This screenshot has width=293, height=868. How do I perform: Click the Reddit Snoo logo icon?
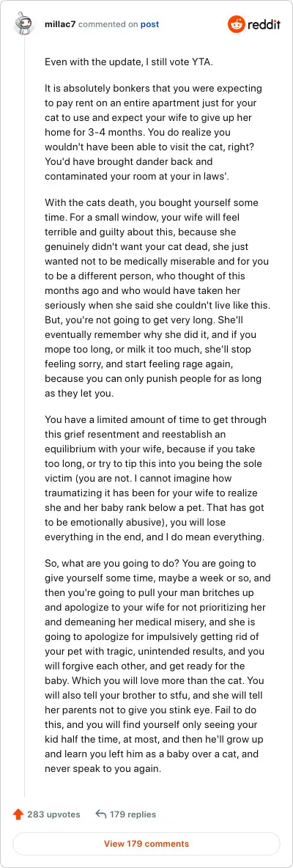[236, 24]
